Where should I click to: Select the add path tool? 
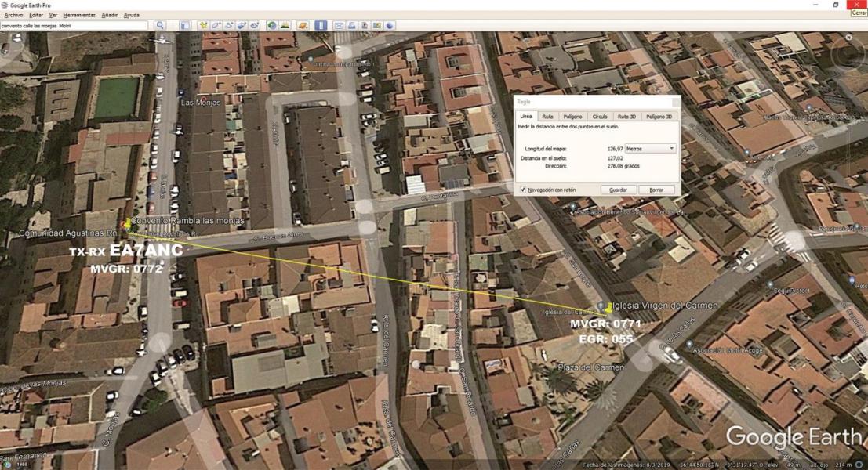point(228,25)
